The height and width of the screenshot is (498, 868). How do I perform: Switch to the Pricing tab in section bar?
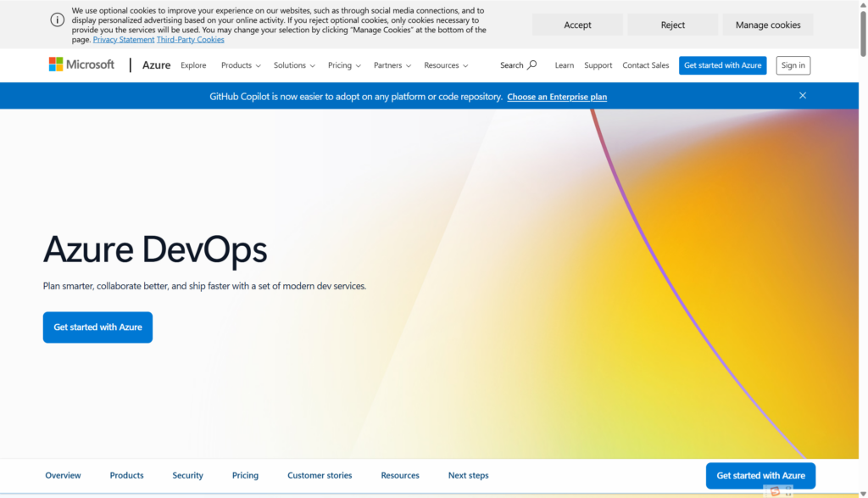click(x=245, y=475)
